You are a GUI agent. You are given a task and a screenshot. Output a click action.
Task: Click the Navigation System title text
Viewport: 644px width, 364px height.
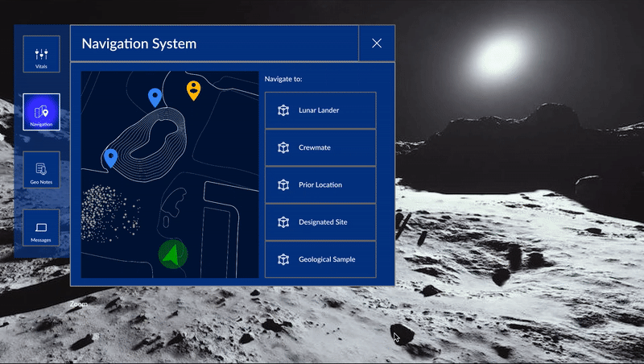(138, 43)
